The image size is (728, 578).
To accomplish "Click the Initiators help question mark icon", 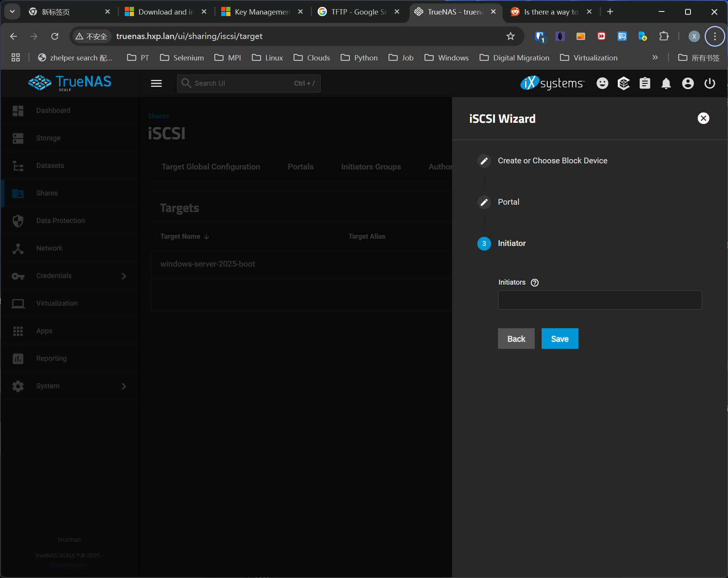I will [535, 283].
